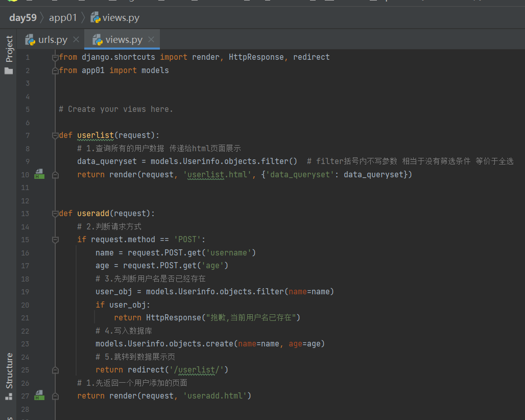Click the Python file icon on urls.py tab
The height and width of the screenshot is (420, 525).
coord(30,40)
